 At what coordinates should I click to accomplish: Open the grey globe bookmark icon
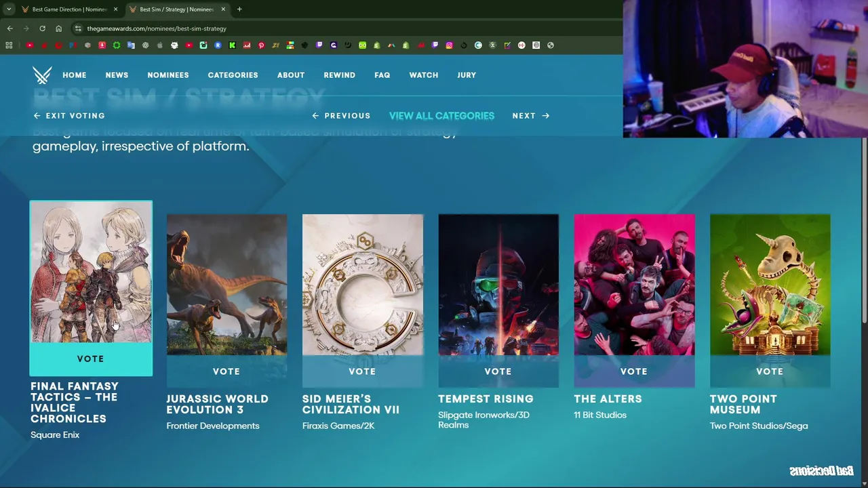pyautogui.click(x=551, y=45)
